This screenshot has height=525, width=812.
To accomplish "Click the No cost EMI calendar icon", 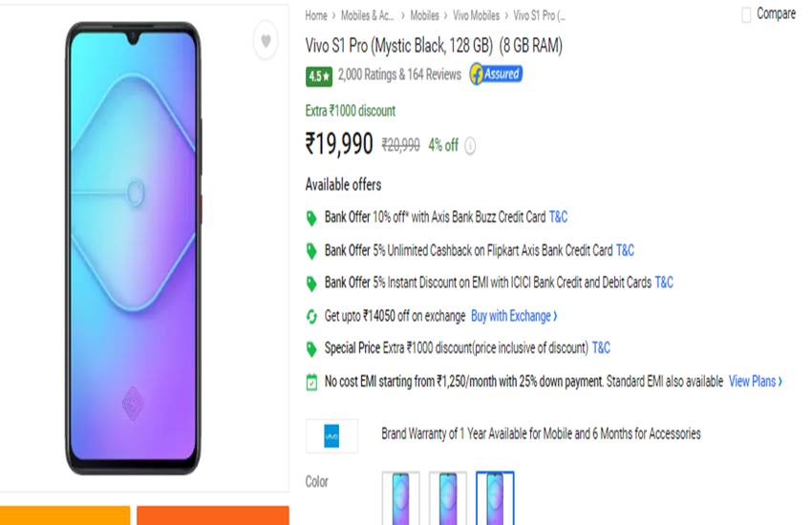I will (311, 382).
